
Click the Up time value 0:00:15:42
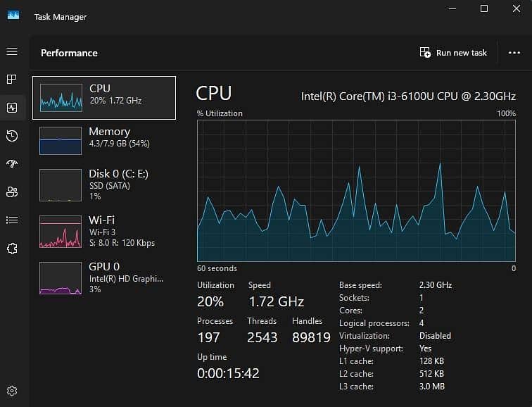[x=228, y=373]
